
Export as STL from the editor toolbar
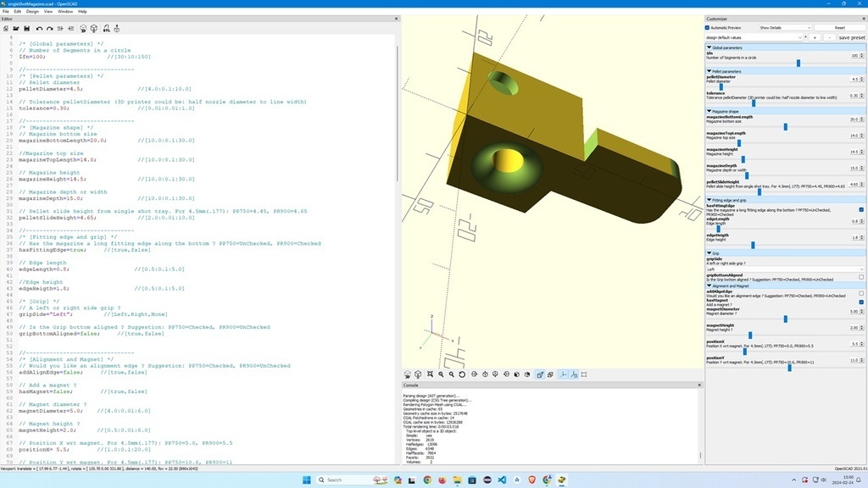[106, 28]
